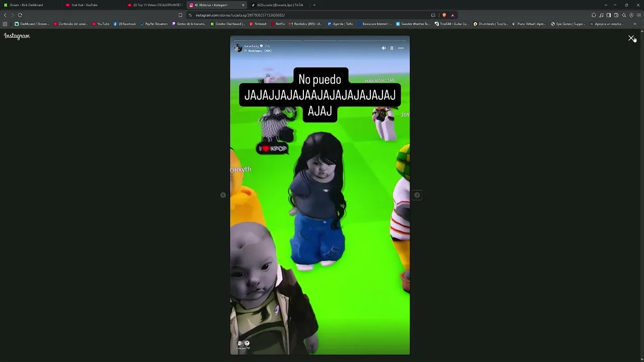Image resolution: width=644 pixels, height=362 pixels.
Task: Open the Creator Dashboard bookmark
Action: 228,24
